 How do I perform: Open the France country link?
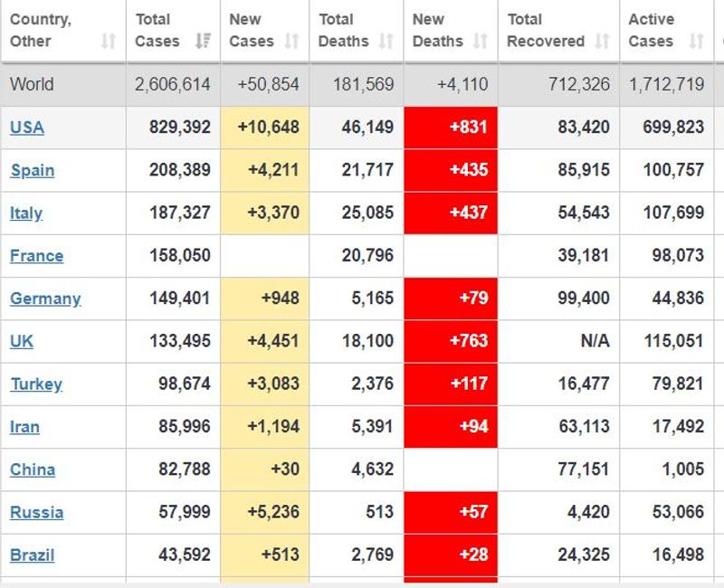[x=37, y=256]
